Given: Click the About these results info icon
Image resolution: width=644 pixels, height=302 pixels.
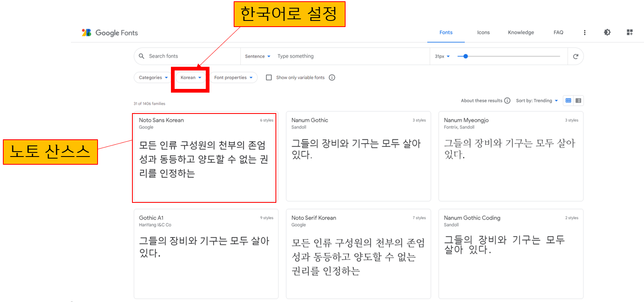Looking at the screenshot, I should tap(507, 101).
